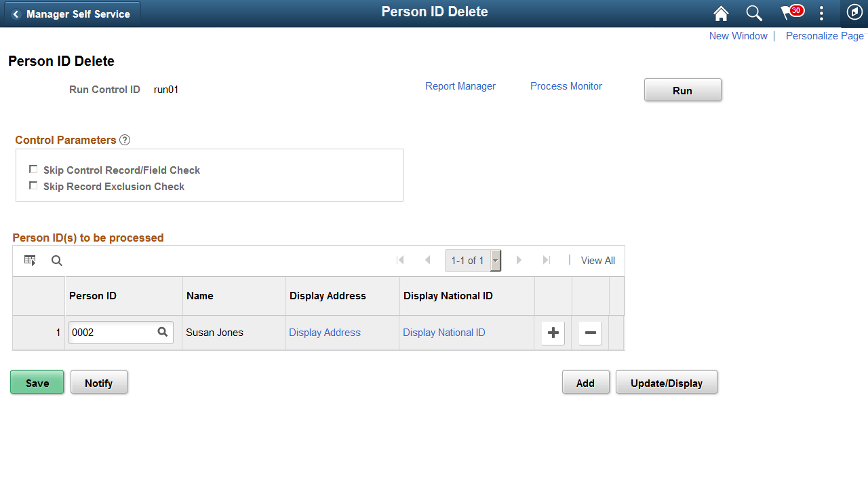Open the Process Monitor

coord(566,86)
